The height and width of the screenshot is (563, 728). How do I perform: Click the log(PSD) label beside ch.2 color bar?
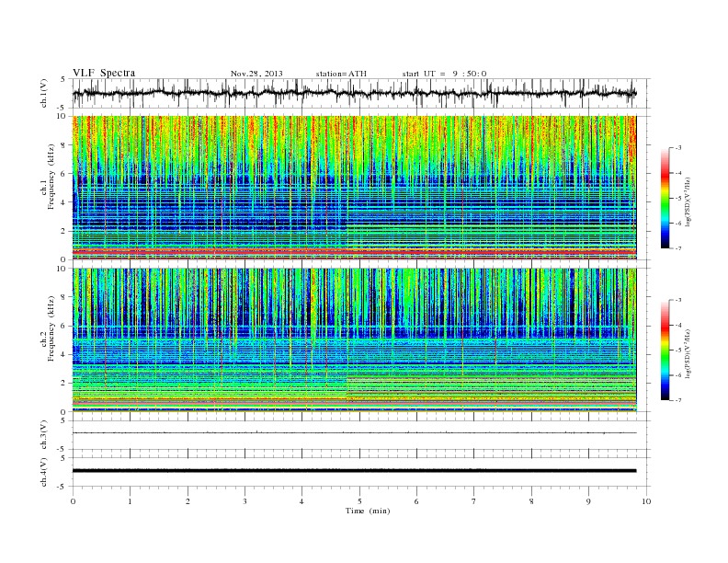click(x=689, y=353)
